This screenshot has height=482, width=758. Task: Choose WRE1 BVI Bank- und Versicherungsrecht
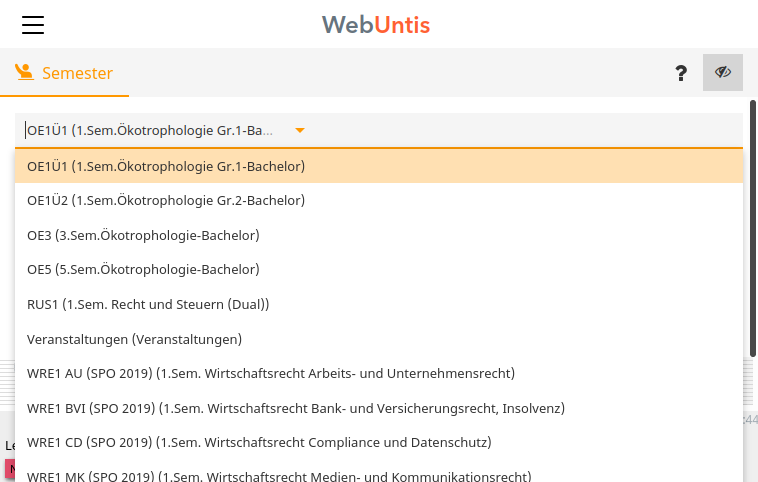[x=296, y=408]
